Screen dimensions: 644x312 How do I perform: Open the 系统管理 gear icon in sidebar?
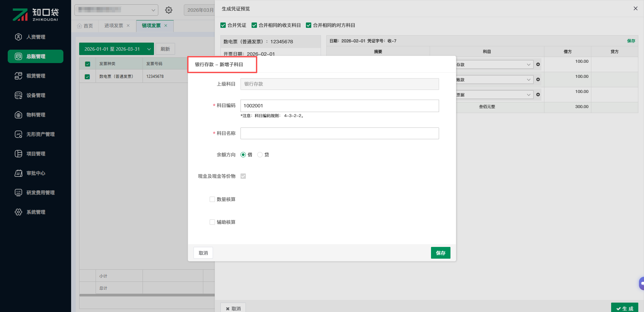coord(18,212)
